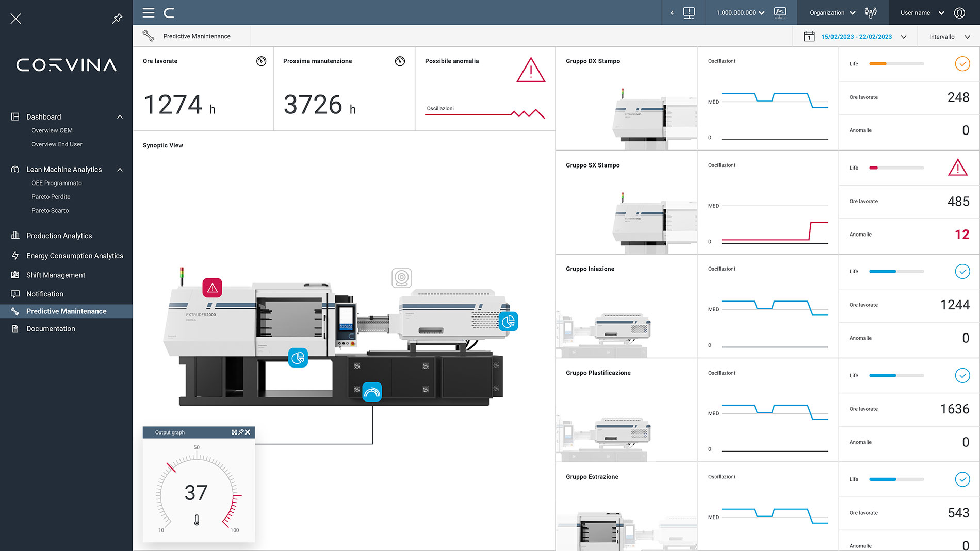This screenshot has height=551, width=980.
Task: Click the red alert badge on the extruder
Action: coord(212,287)
